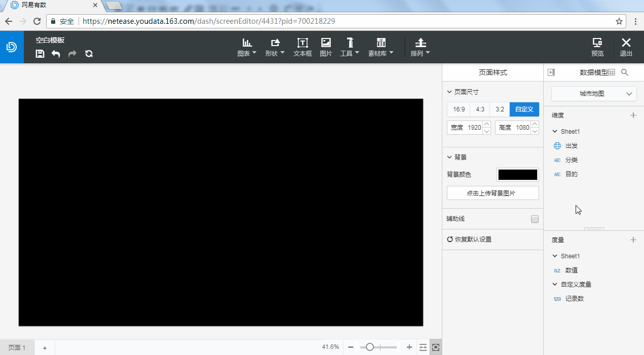Click the 41.6% zoom percentage
The height and width of the screenshot is (355, 644).
click(330, 347)
